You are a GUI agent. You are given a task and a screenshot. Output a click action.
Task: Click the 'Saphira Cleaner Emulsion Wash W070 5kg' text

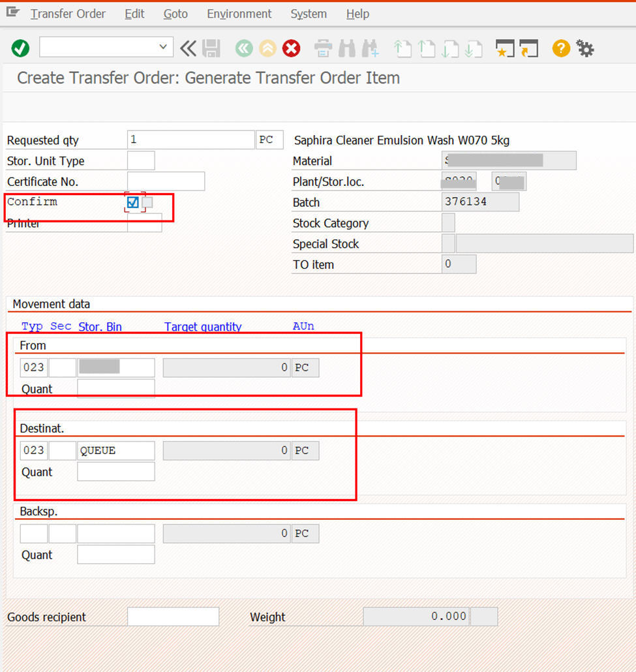(x=402, y=140)
